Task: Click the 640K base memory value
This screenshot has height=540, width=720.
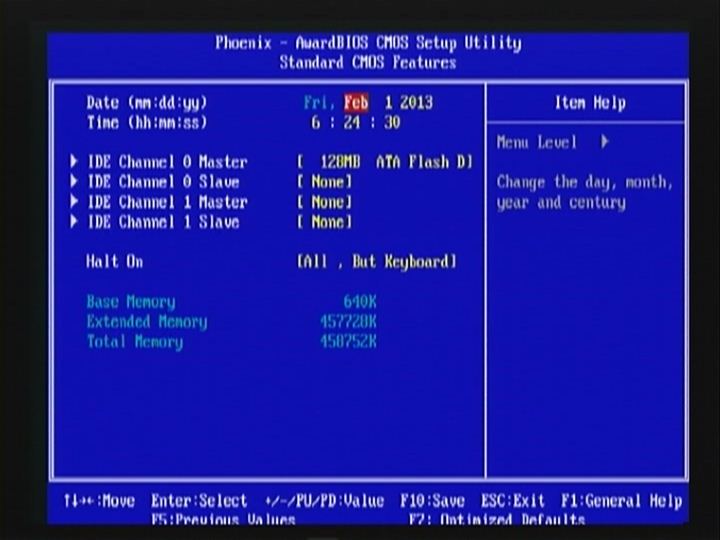Action: click(x=360, y=302)
